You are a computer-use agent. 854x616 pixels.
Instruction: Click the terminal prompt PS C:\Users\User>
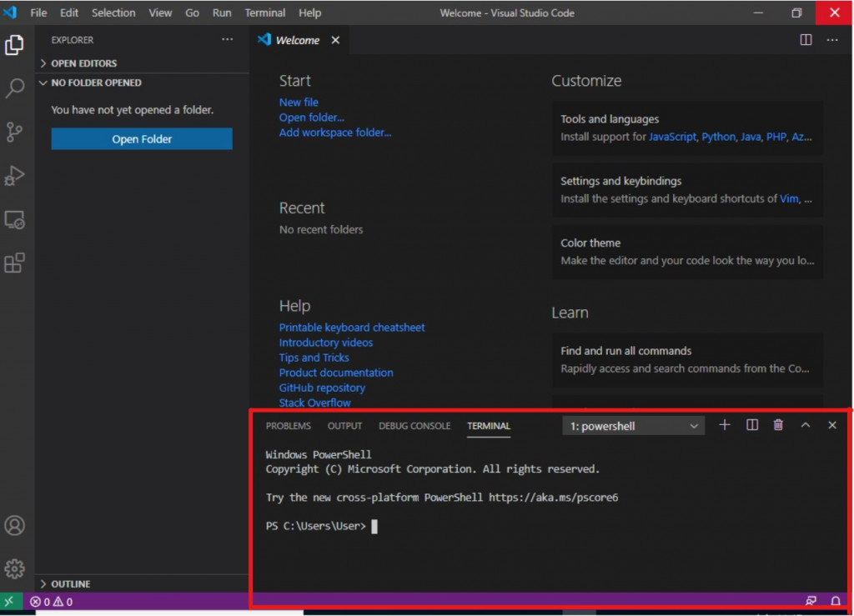[x=316, y=526]
